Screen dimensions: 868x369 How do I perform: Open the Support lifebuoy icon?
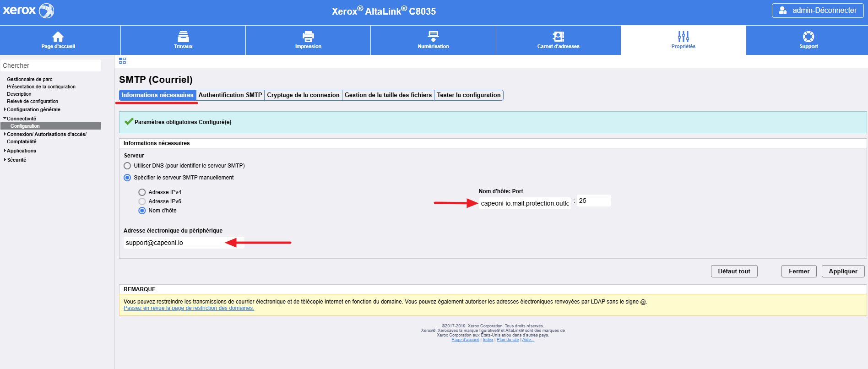[x=808, y=37]
